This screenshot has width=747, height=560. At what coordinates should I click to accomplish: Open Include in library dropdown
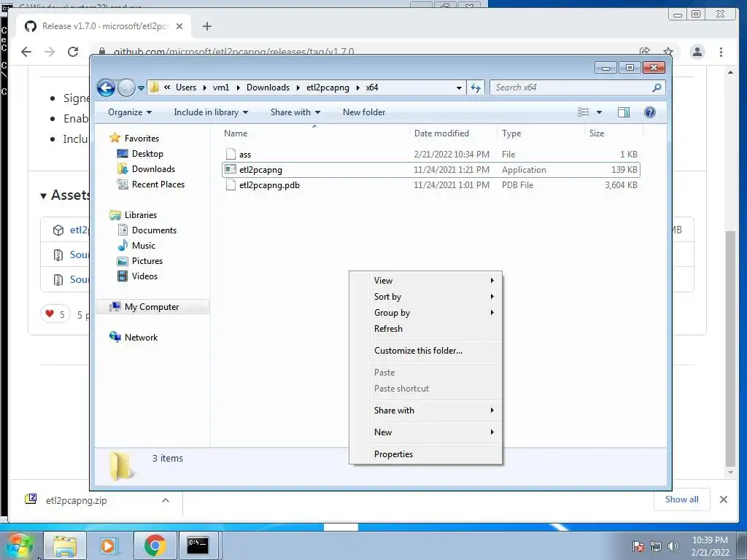coord(211,112)
